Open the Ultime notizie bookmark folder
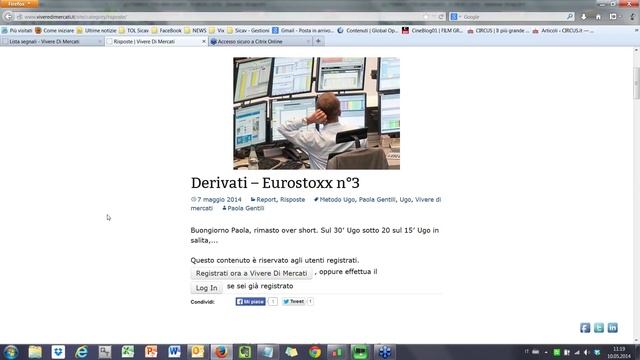The image size is (640, 360). point(97,31)
